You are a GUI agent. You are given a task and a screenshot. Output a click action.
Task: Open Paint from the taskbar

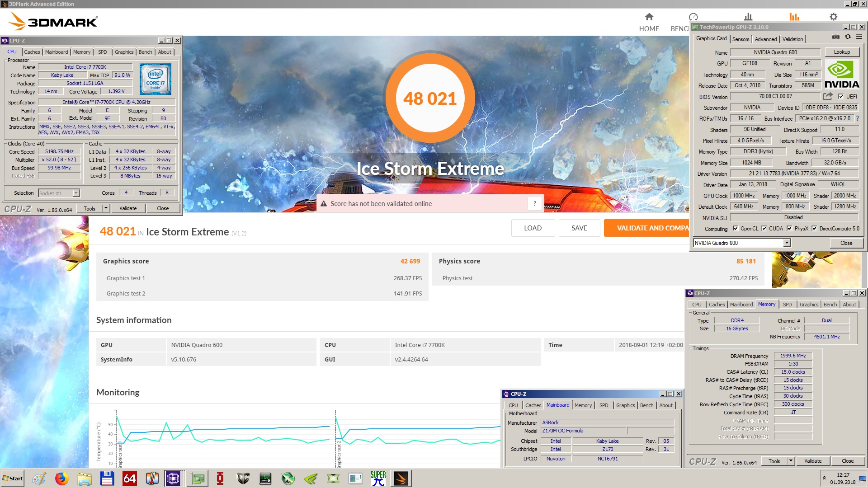[39, 479]
